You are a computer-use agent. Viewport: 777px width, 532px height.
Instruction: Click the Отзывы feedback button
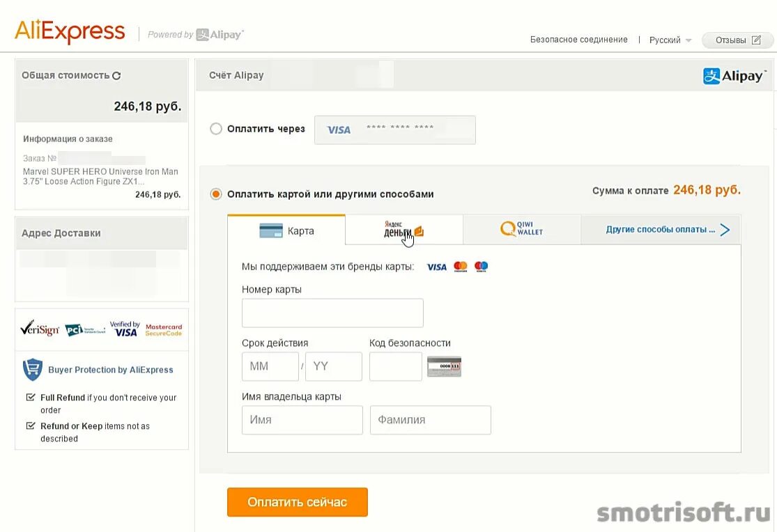pos(737,40)
